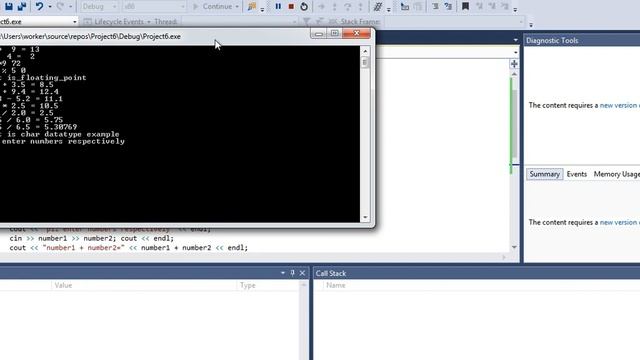Click the Show Next Statement arrow icon

[x=321, y=6]
